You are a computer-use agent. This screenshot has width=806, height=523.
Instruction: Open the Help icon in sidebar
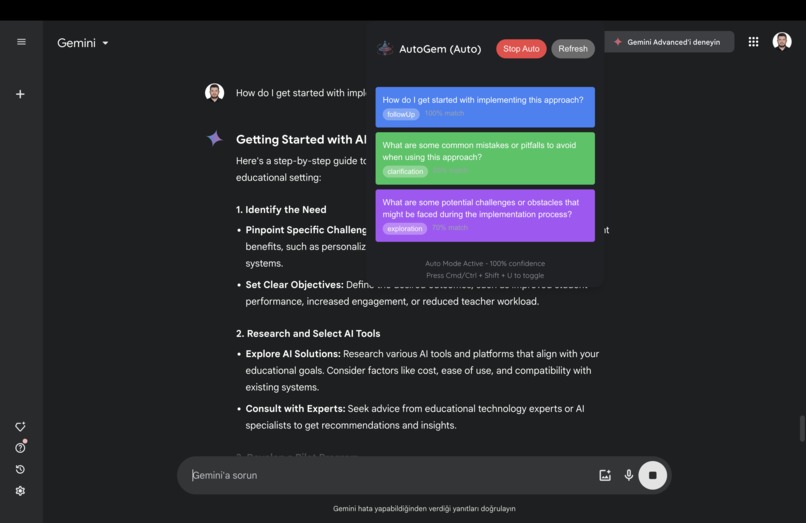20,447
